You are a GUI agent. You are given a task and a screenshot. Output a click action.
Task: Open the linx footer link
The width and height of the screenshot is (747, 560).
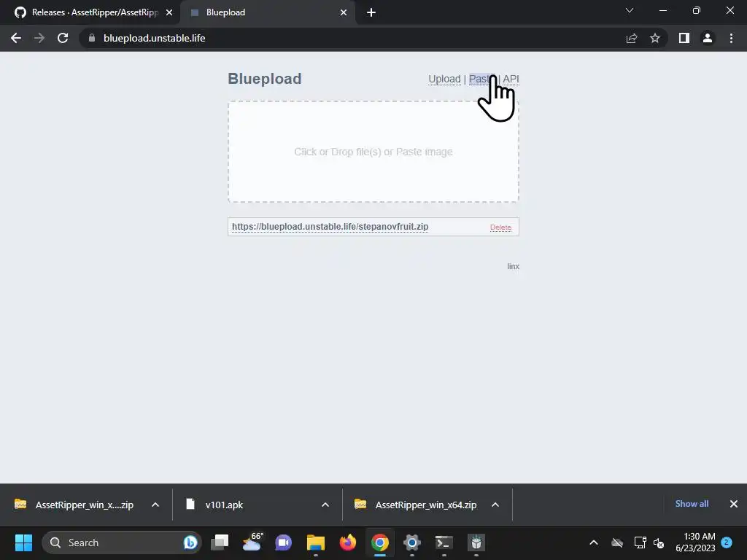[x=513, y=266]
